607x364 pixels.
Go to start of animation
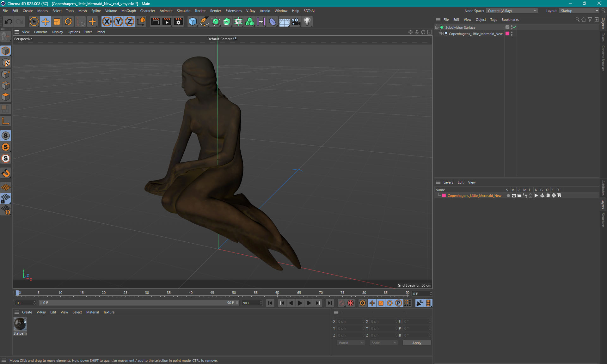(270, 303)
